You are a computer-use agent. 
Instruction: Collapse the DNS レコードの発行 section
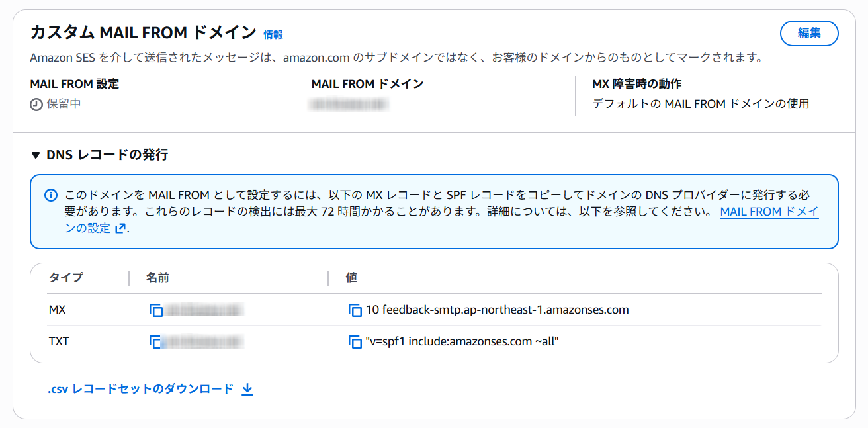pos(36,155)
